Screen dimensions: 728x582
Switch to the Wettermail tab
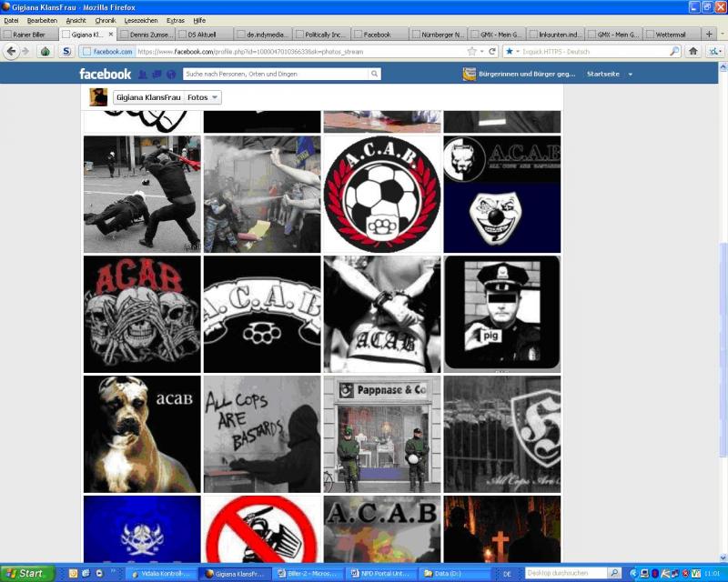(672, 35)
